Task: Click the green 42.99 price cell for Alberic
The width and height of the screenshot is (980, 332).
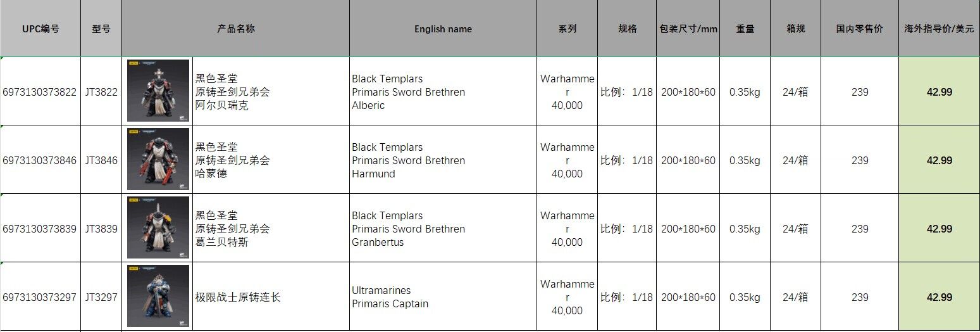Action: coord(939,92)
